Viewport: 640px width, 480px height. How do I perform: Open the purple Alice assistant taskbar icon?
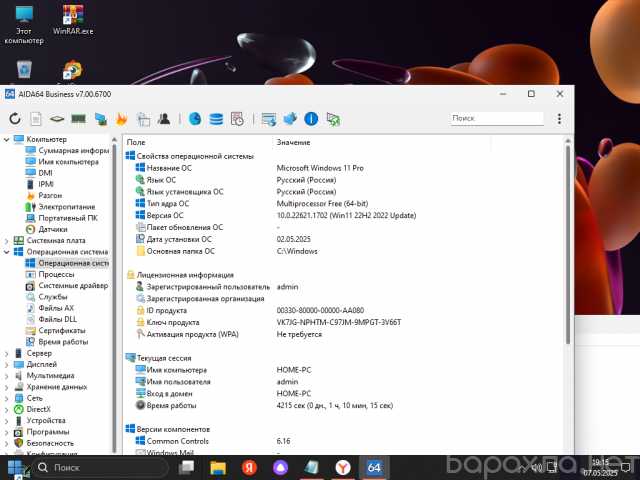point(280,468)
